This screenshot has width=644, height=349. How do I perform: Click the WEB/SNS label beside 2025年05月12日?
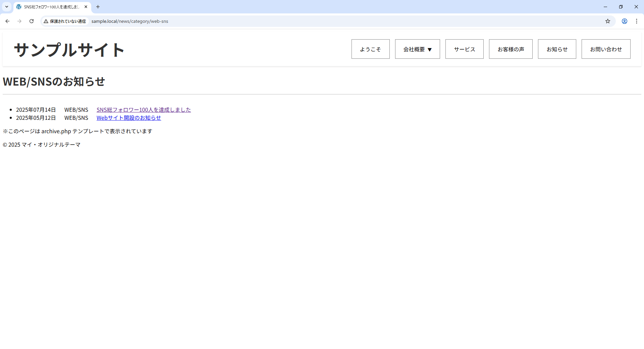pos(76,118)
